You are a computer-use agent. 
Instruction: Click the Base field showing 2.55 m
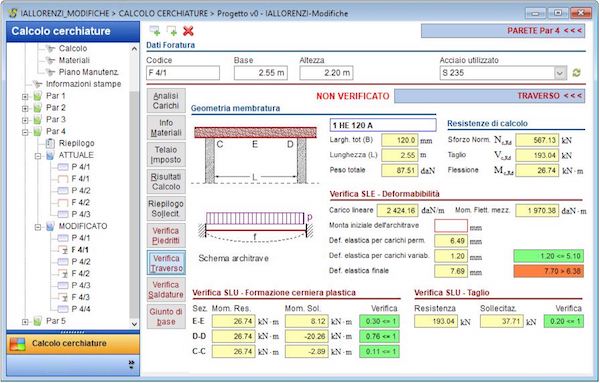pos(261,73)
